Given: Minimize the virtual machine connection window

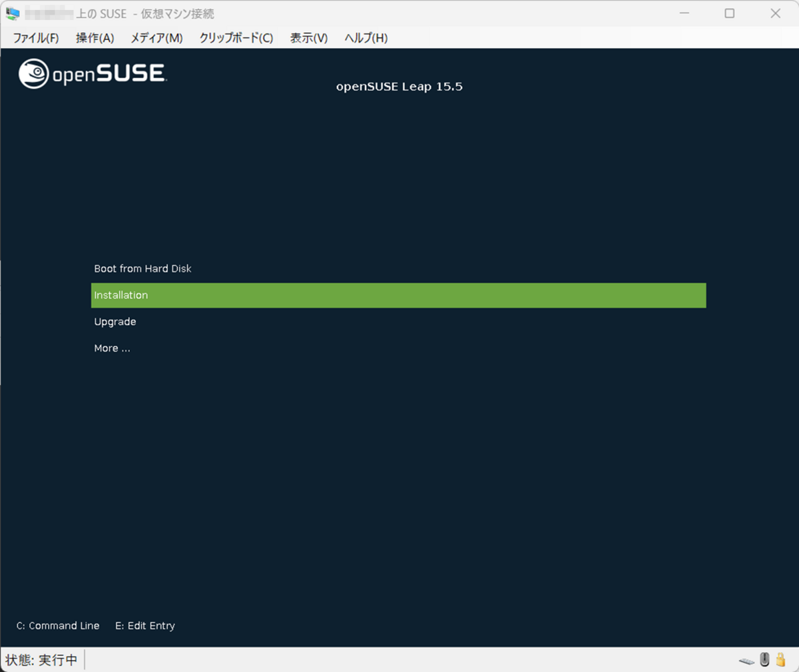Looking at the screenshot, I should pos(684,13).
